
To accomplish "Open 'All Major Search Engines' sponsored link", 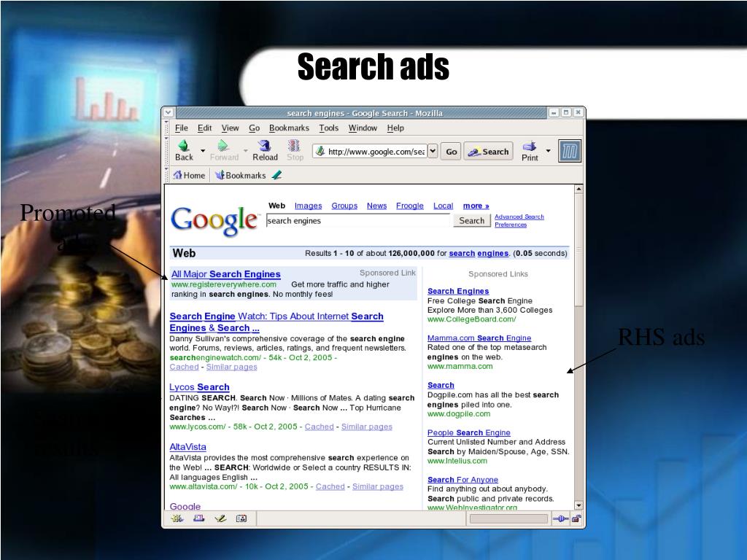I will [226, 274].
